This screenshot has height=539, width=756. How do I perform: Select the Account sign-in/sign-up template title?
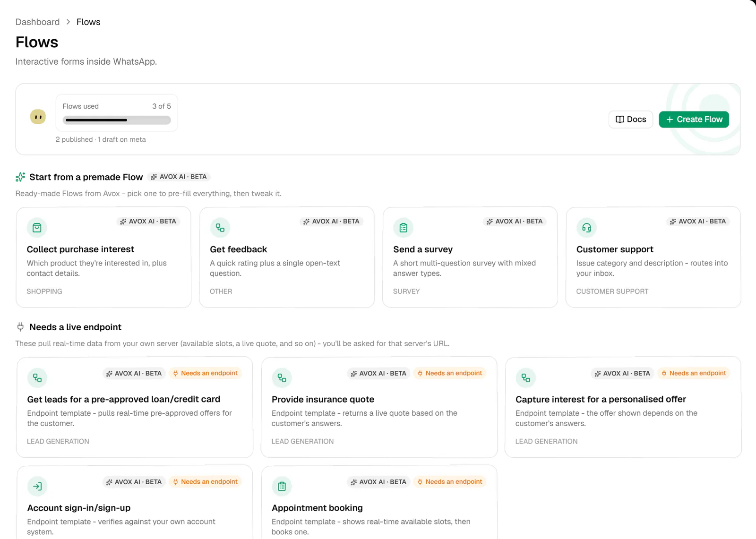[x=79, y=508]
